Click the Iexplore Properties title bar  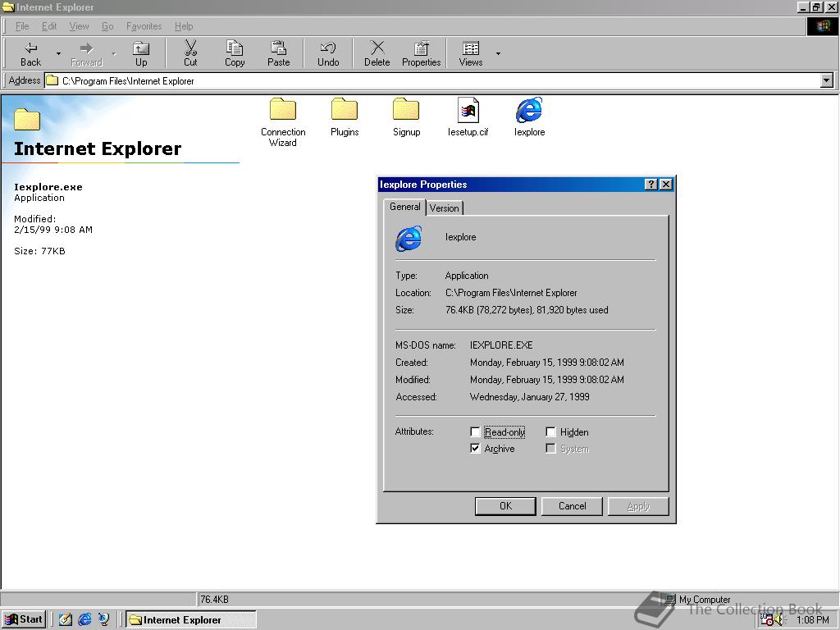click(512, 185)
